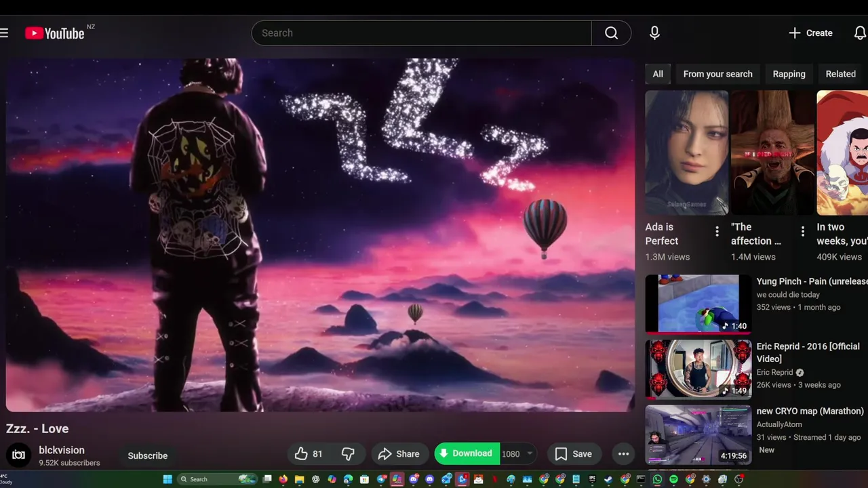Click the Zzz. - Love video player

(x=320, y=235)
